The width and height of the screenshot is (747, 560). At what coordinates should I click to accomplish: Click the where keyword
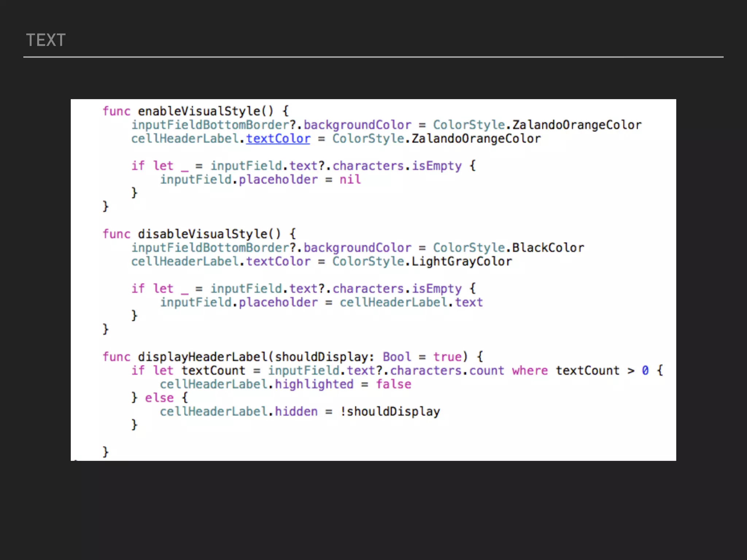(530, 371)
